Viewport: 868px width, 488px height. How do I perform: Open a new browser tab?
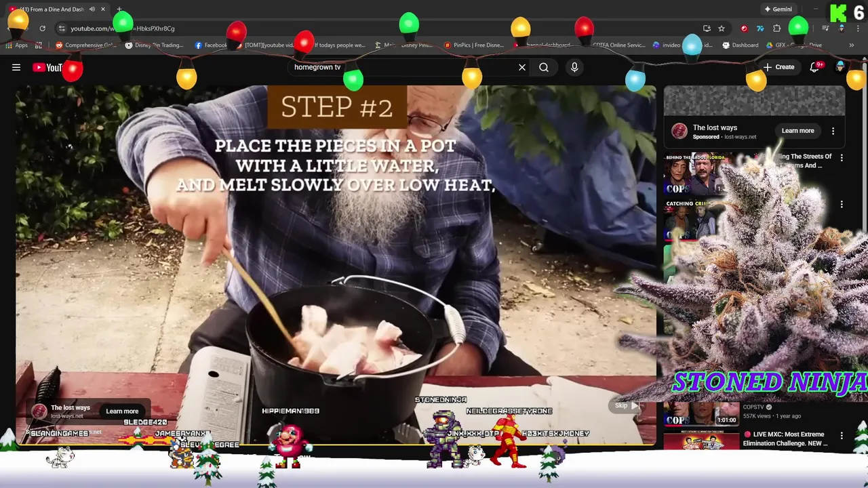(119, 9)
